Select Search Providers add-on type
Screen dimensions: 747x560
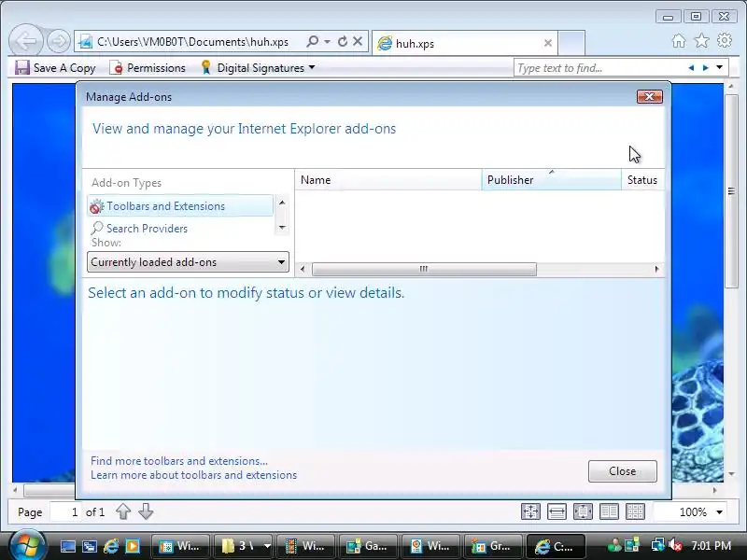tap(180, 228)
